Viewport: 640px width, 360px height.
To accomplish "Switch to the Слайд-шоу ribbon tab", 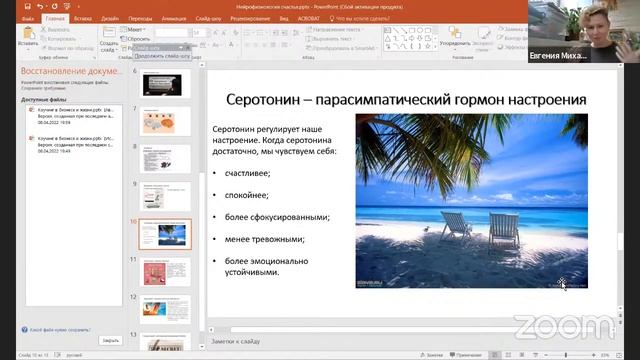I will tap(208, 18).
